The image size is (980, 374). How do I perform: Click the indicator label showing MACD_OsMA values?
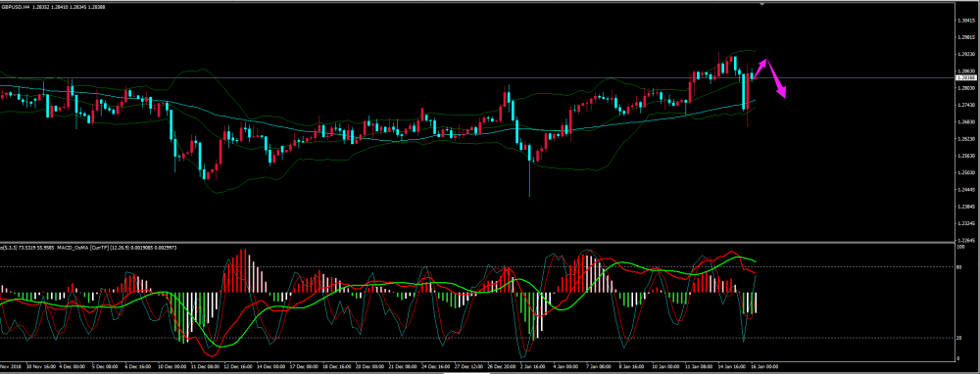point(117,249)
